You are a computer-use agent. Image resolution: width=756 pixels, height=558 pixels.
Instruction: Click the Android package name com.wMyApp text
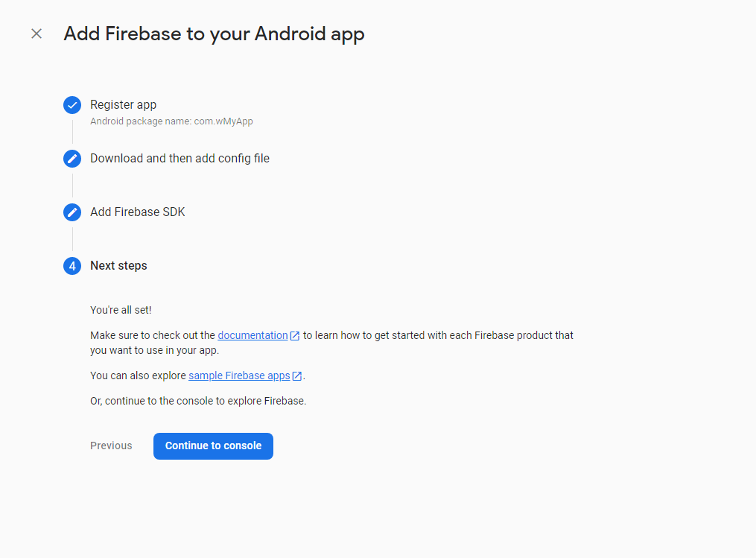[x=171, y=121]
